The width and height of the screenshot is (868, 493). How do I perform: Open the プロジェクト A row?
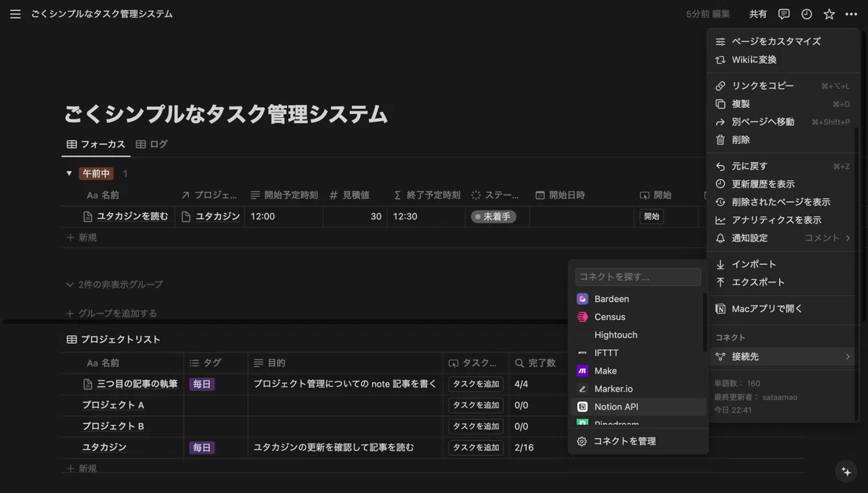113,405
